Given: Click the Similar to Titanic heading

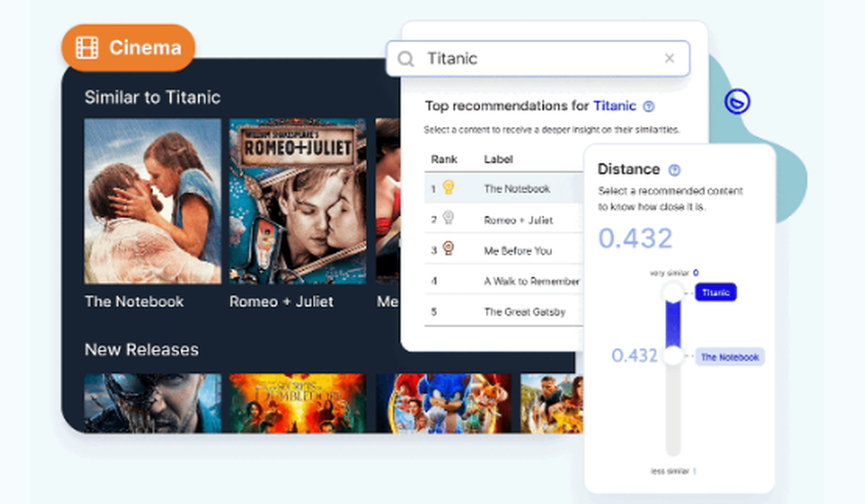Looking at the screenshot, I should click(152, 98).
